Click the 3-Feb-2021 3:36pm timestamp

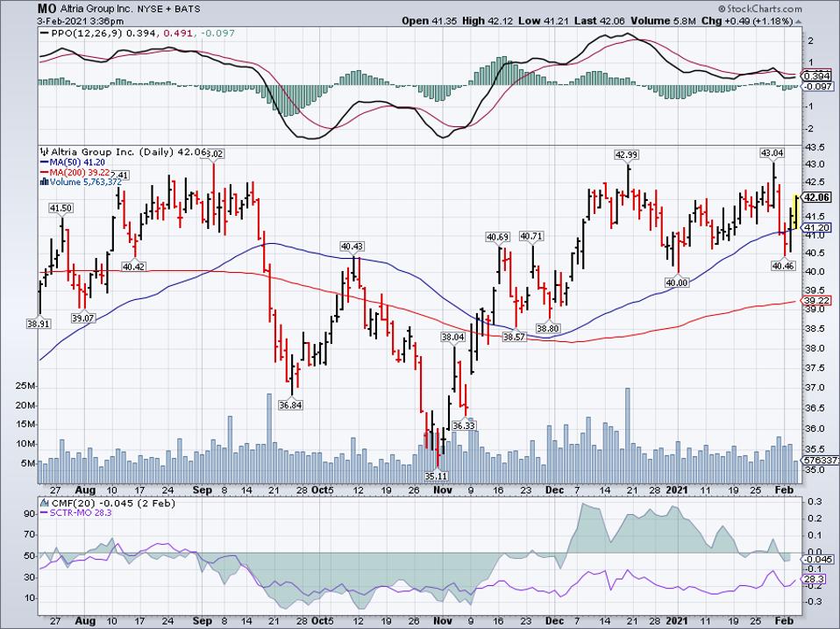(x=81, y=21)
